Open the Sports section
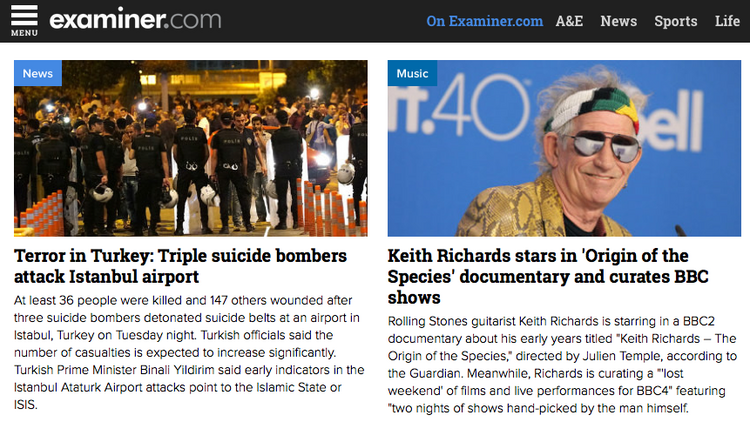750x422 pixels. click(675, 22)
